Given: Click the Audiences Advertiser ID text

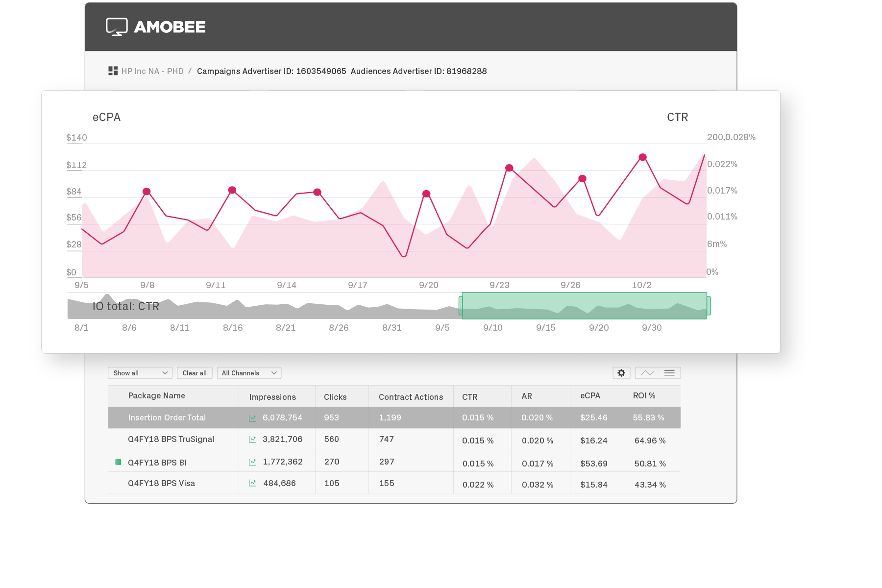Looking at the screenshot, I should pos(418,71).
